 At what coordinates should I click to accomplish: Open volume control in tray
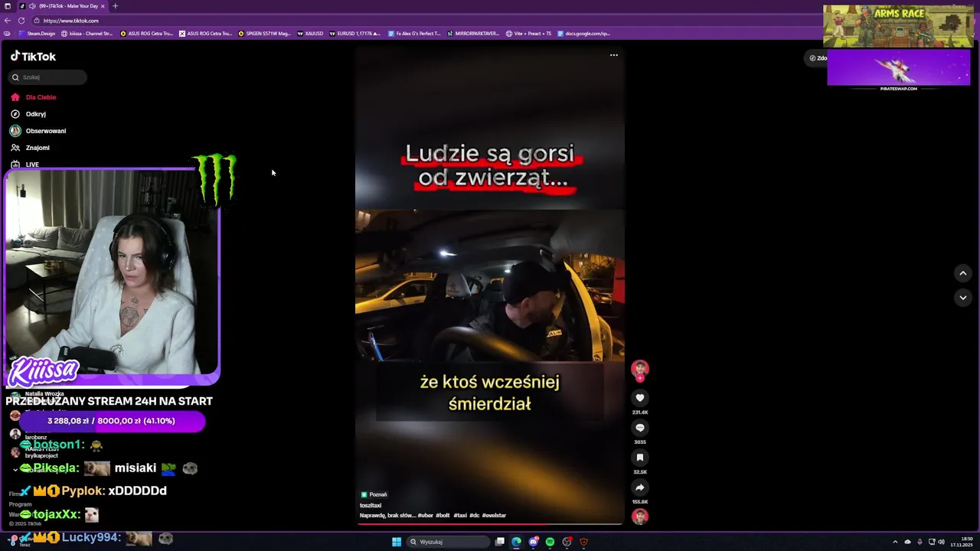click(x=941, y=542)
